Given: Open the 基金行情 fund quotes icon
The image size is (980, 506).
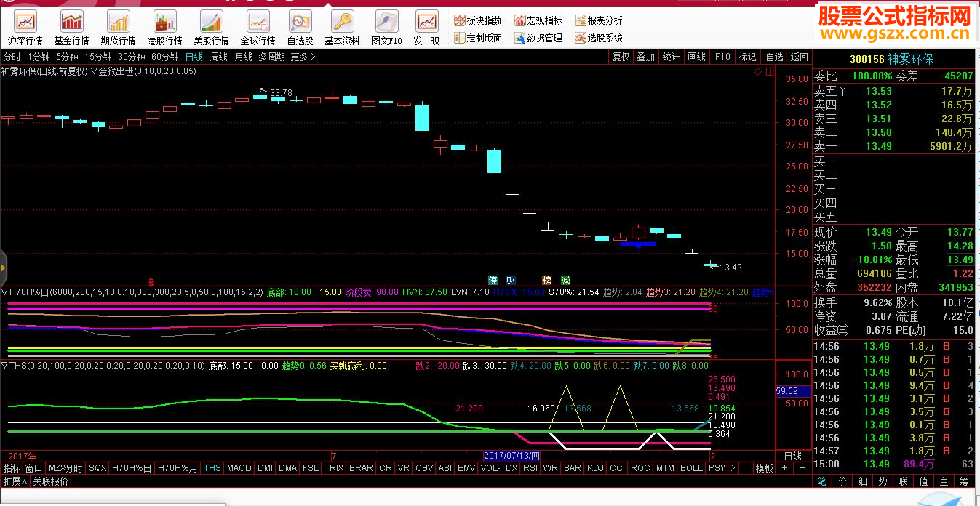Looking at the screenshot, I should pos(71,28).
